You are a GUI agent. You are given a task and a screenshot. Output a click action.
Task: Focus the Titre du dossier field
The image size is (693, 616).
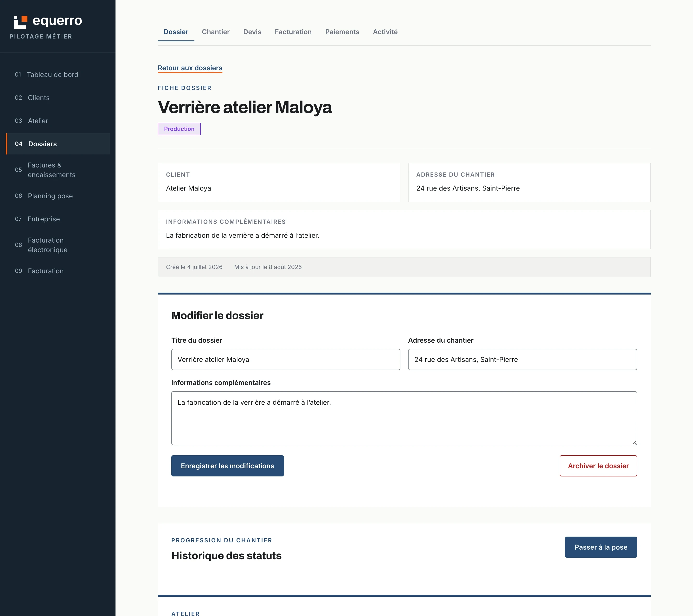[285, 359]
